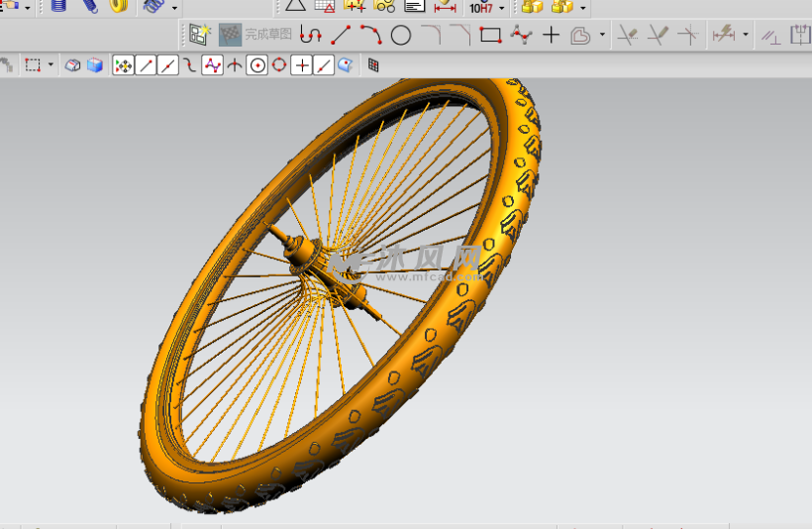This screenshot has height=529, width=812.
Task: Click the triangle datum symbol icon
Action: (296, 5)
